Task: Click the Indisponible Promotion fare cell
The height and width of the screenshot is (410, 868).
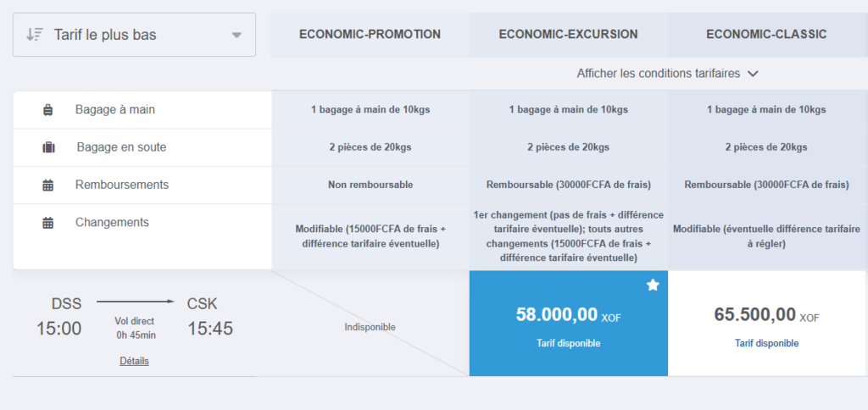Action: click(x=370, y=327)
